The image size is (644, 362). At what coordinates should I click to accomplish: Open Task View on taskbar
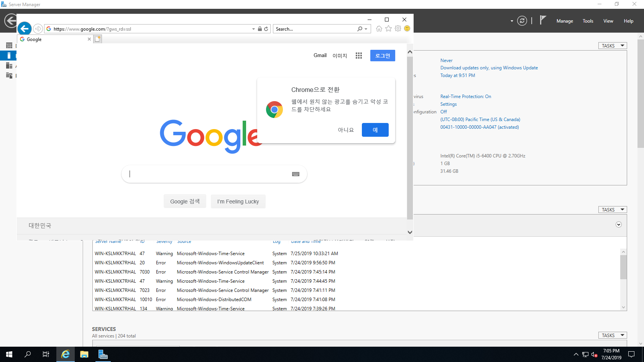click(x=46, y=354)
